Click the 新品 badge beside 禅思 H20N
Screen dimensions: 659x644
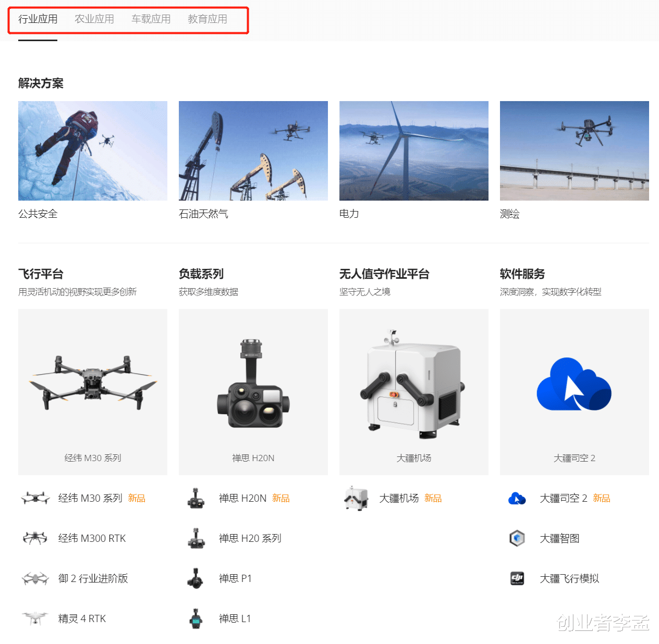pyautogui.click(x=281, y=498)
